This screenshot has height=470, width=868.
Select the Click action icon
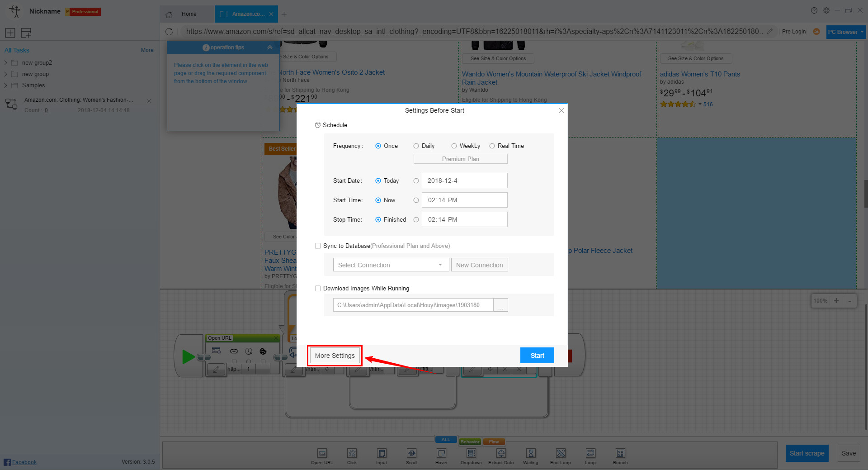352,453
